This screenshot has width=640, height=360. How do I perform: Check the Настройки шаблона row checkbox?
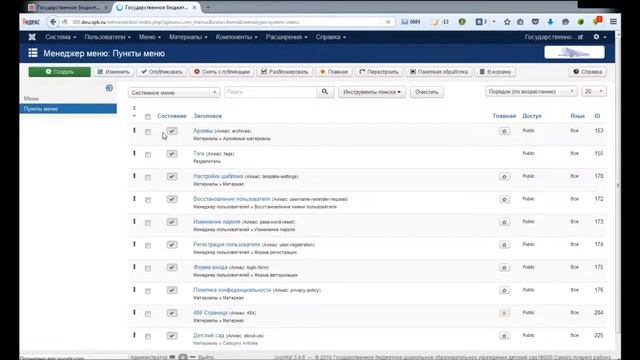148,178
